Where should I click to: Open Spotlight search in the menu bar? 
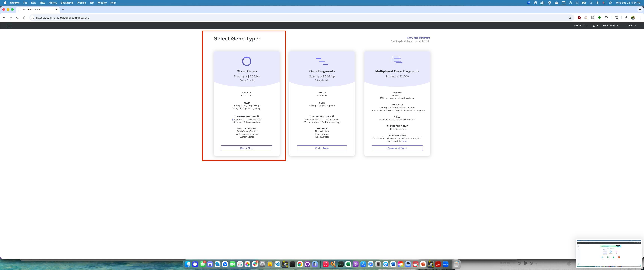(x=591, y=3)
